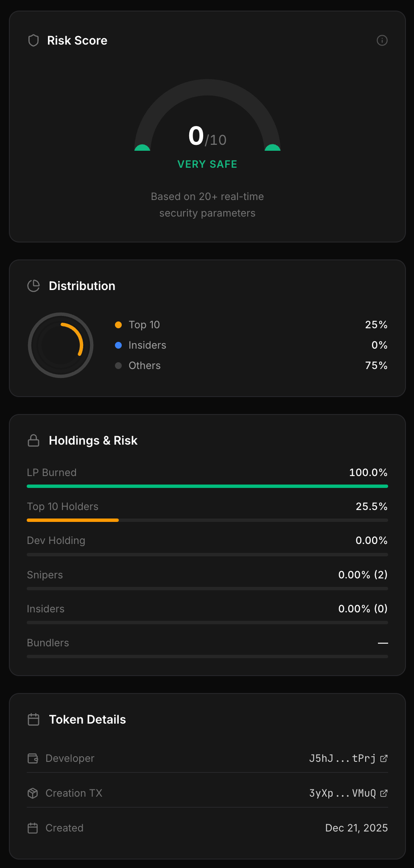The image size is (414, 868).
Task: Select the Top 10 legend dot
Action: (x=118, y=324)
